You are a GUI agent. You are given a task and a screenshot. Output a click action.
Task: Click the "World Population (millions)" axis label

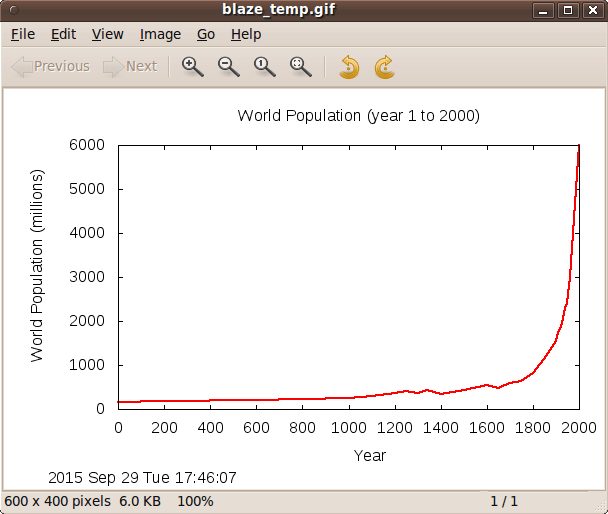click(37, 266)
